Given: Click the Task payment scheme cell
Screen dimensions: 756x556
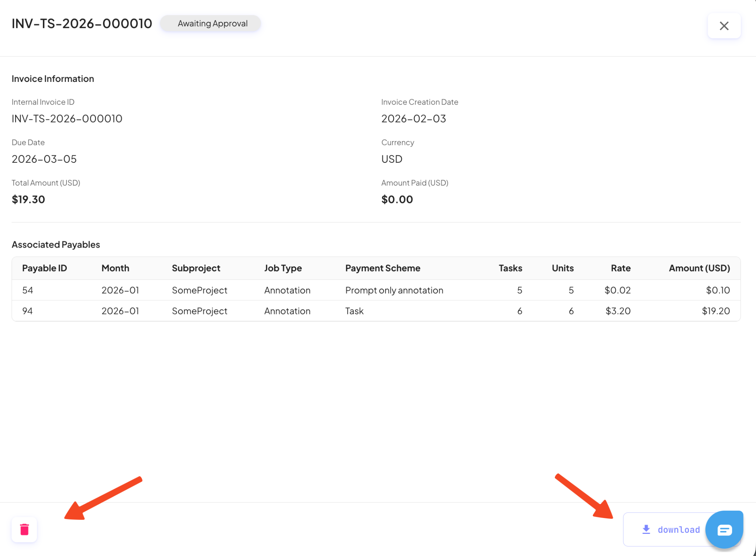Looking at the screenshot, I should tap(355, 311).
